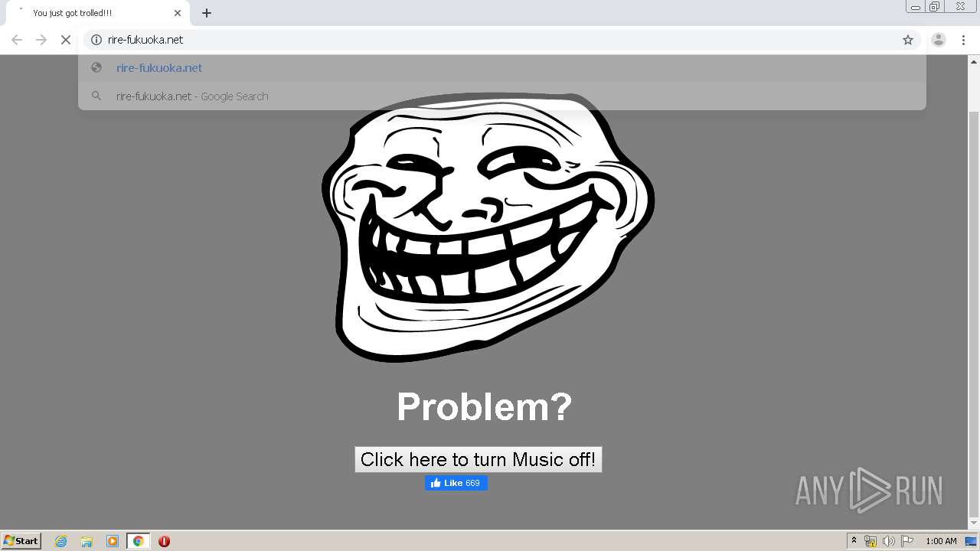Launch Internet Explorer from the taskbar
This screenshot has width=980, height=551.
61,541
